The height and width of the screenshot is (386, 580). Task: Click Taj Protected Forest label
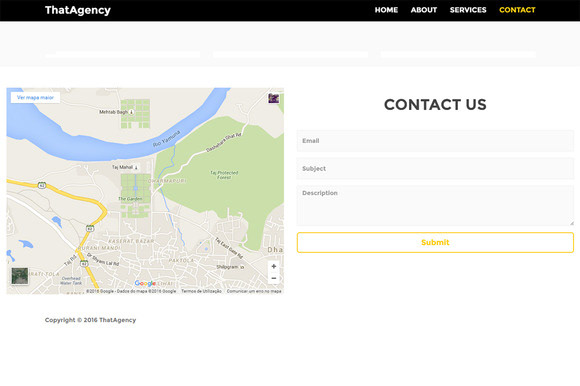point(224,175)
